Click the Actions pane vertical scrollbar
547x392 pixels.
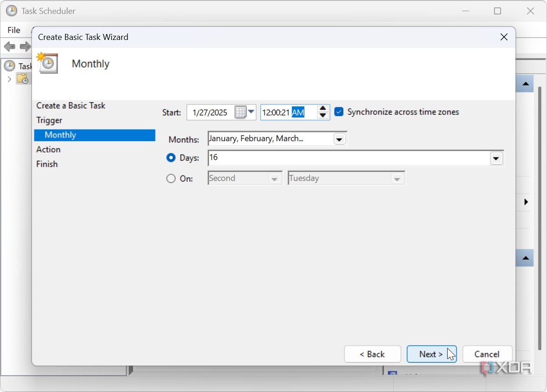540,218
